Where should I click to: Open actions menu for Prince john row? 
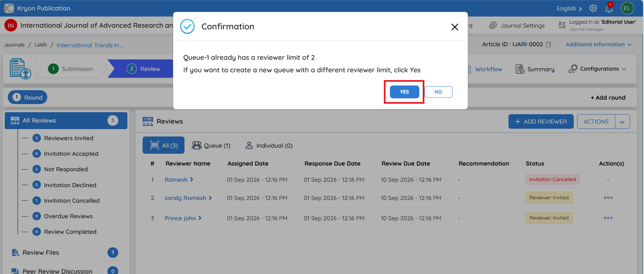[608, 218]
